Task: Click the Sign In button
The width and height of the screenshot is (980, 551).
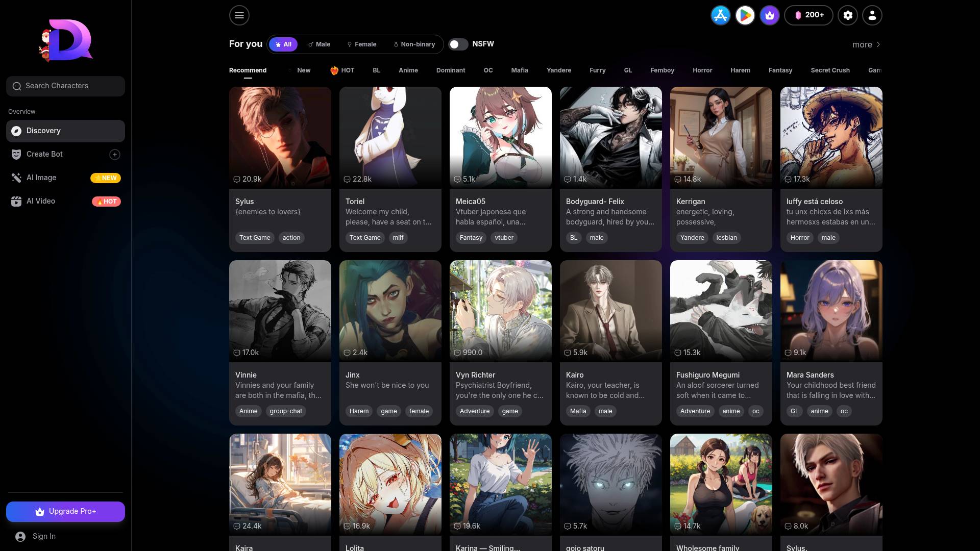Action: click(44, 536)
